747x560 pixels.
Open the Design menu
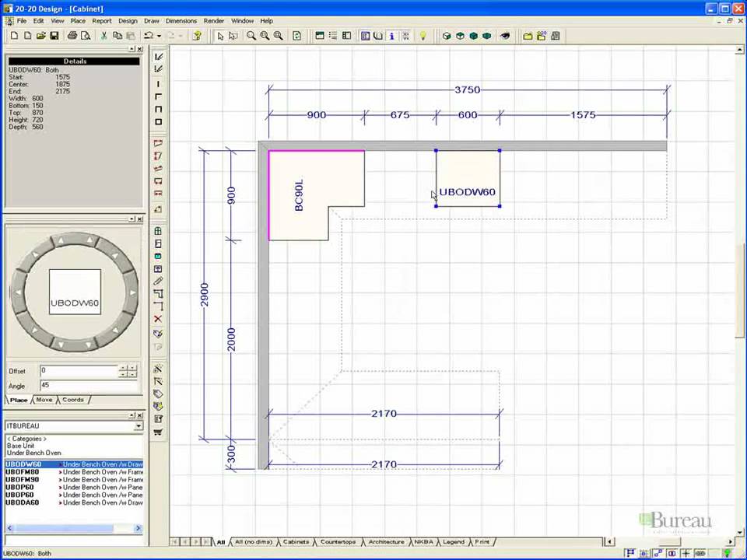(128, 21)
